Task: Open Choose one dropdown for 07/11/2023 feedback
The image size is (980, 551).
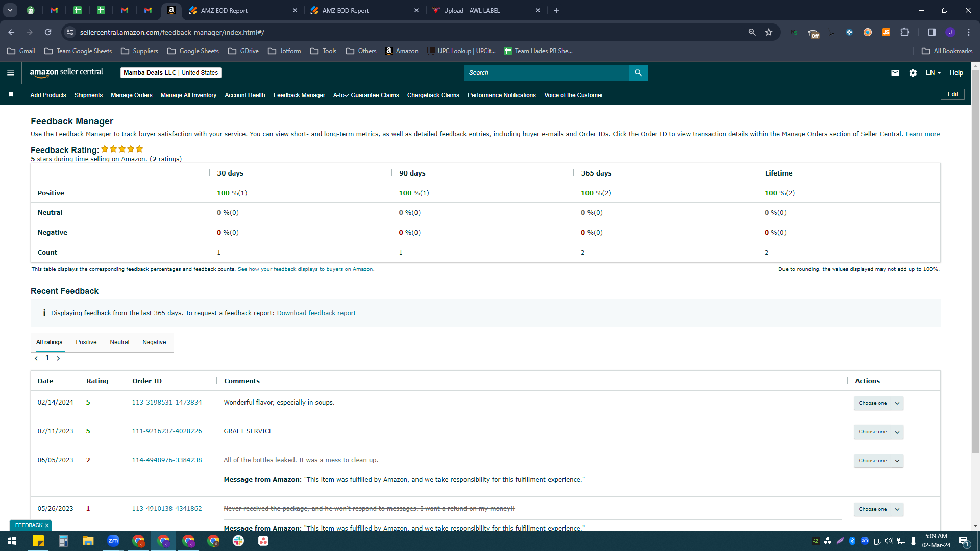Action: point(878,432)
